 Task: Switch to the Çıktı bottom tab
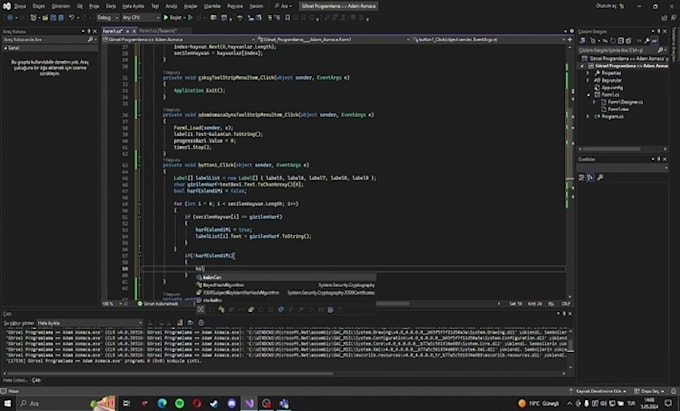[36, 380]
